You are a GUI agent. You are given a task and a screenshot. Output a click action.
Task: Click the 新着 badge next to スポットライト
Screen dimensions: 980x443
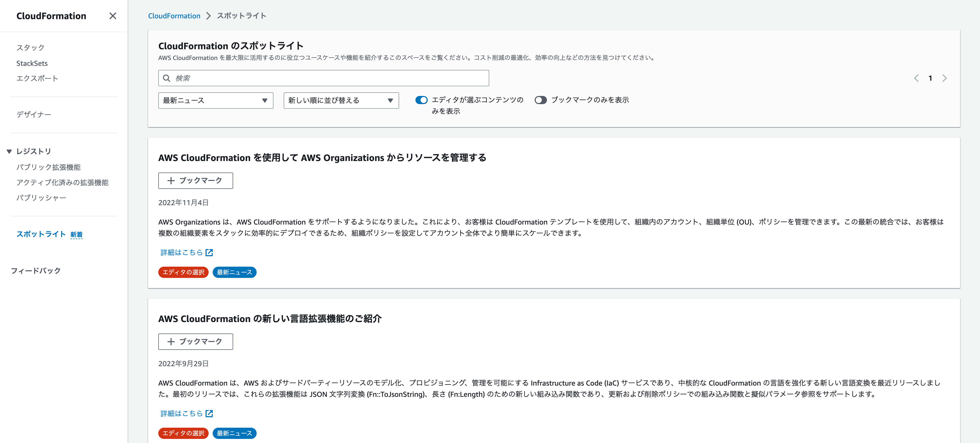[x=76, y=235]
